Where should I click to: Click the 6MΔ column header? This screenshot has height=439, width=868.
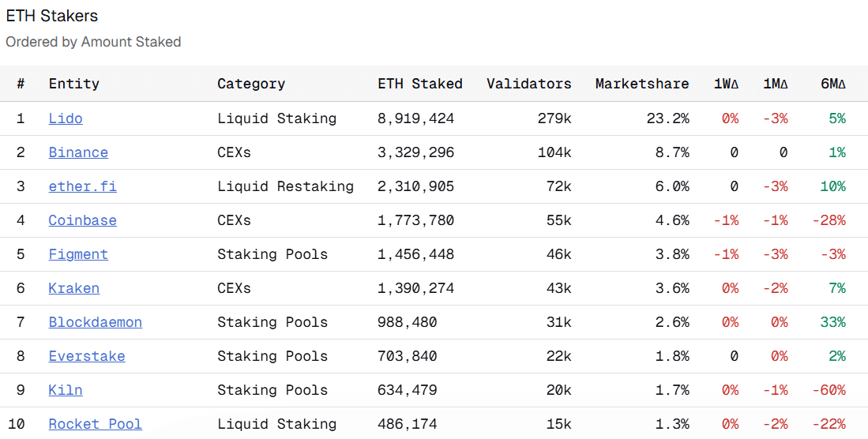[832, 84]
